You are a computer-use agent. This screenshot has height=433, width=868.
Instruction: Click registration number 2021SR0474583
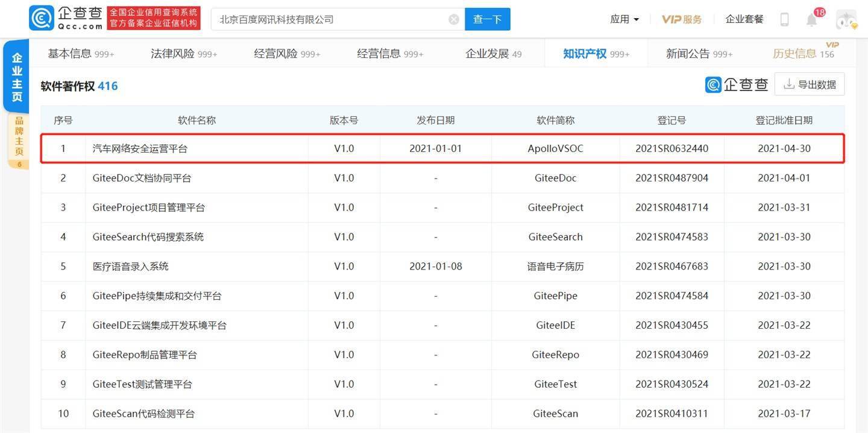pos(671,237)
